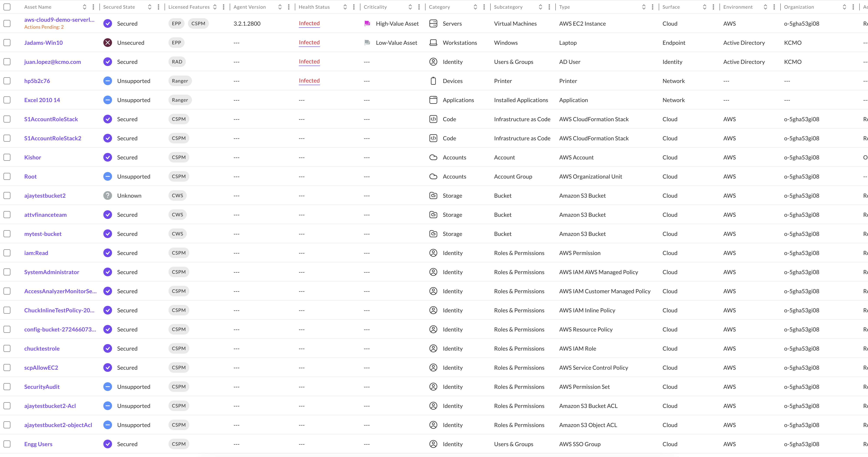The height and width of the screenshot is (457, 868).
Task: Click the Unsupported blue minus icon for Root
Action: point(107,176)
